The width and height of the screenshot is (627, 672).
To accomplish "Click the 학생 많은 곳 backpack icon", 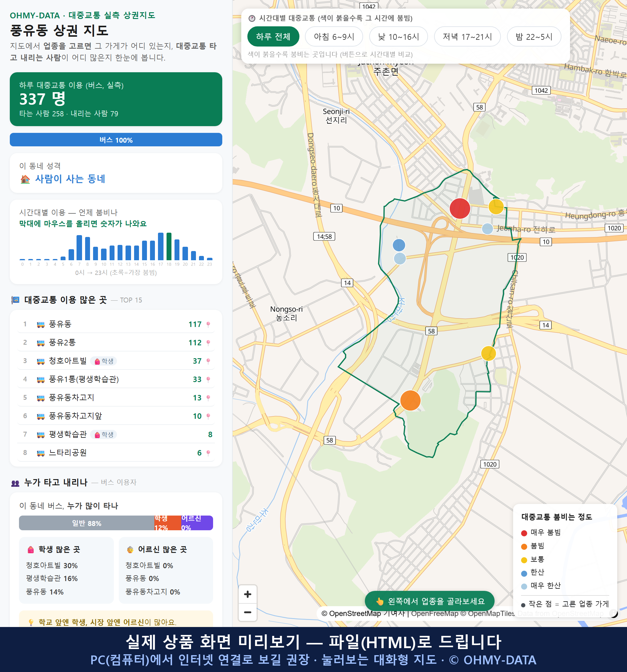I will [x=31, y=550].
